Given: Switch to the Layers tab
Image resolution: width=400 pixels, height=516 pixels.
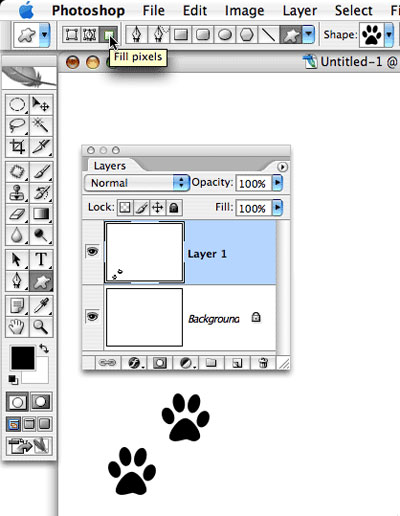Looking at the screenshot, I should pos(110,166).
